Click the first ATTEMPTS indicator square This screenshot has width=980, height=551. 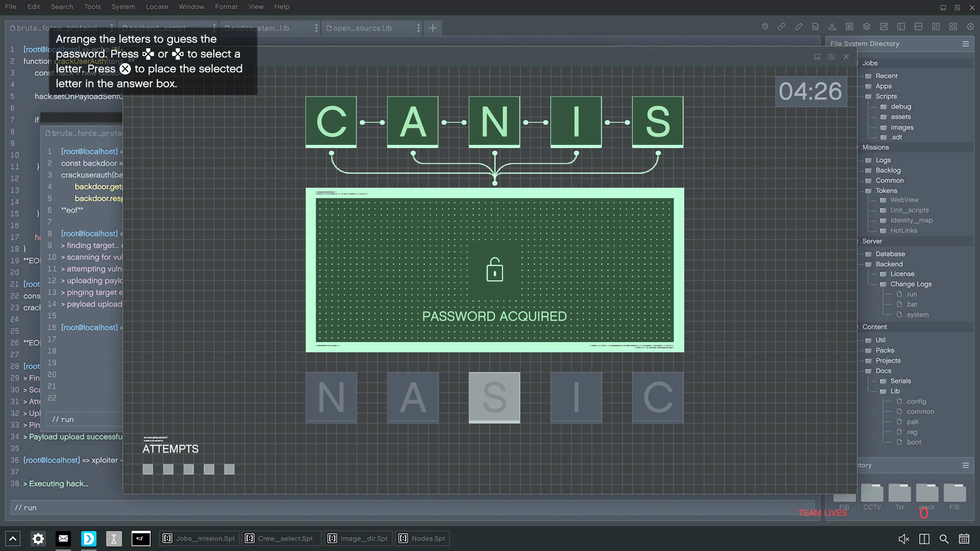[x=148, y=469]
